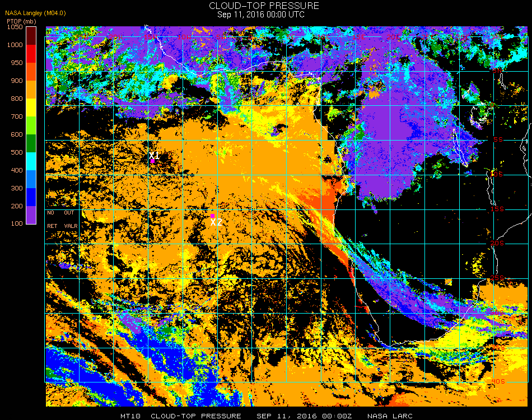
Task: Click the "VALR" legend text
Action: pyautogui.click(x=71, y=226)
